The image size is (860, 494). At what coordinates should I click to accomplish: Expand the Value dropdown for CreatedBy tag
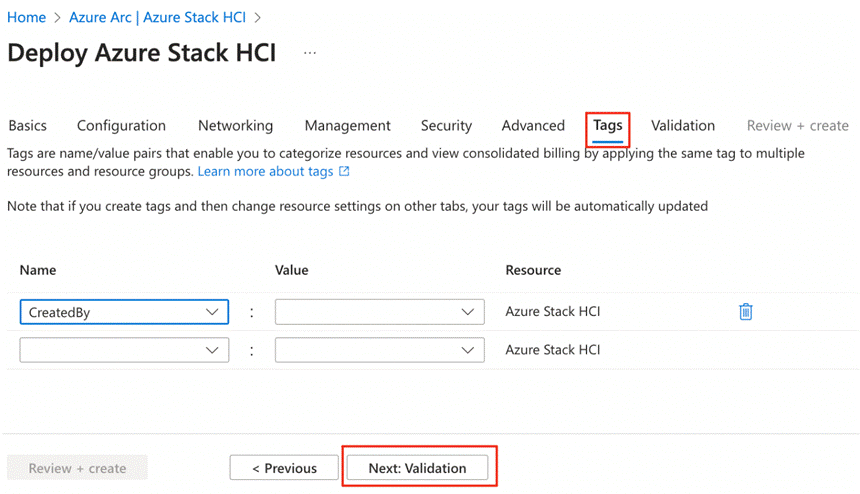(x=379, y=312)
